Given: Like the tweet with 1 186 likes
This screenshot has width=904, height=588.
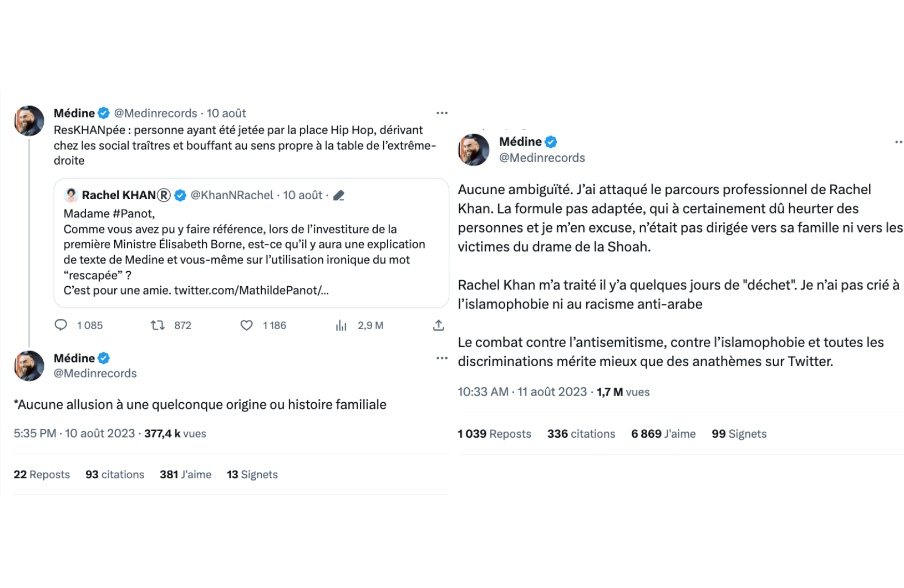Looking at the screenshot, I should pyautogui.click(x=246, y=325).
